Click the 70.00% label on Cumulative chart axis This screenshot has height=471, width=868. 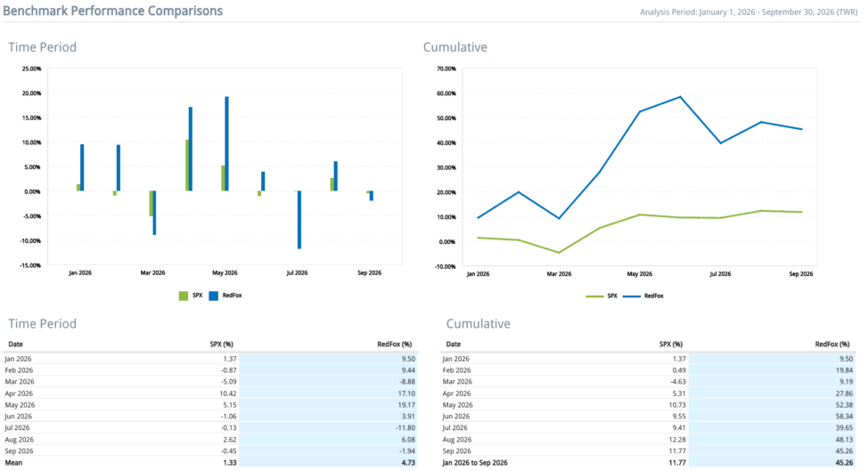coord(446,69)
